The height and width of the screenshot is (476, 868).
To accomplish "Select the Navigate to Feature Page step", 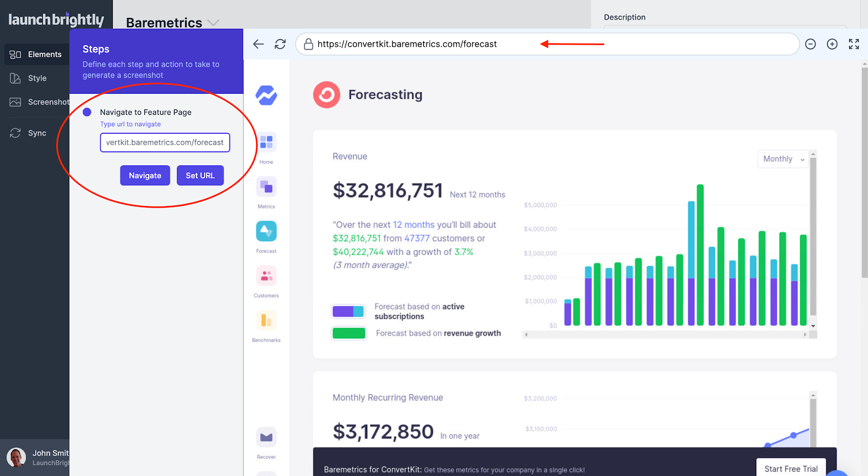I will (145, 112).
